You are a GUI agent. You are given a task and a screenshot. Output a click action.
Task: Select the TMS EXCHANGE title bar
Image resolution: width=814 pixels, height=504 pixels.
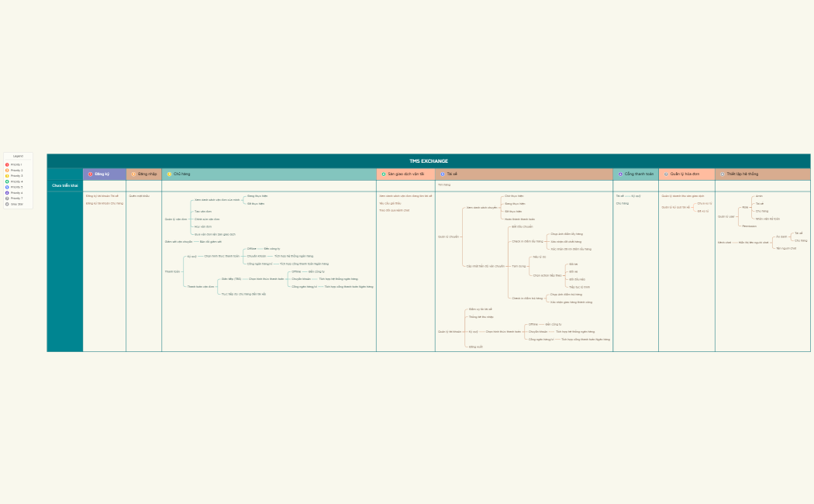coord(428,161)
